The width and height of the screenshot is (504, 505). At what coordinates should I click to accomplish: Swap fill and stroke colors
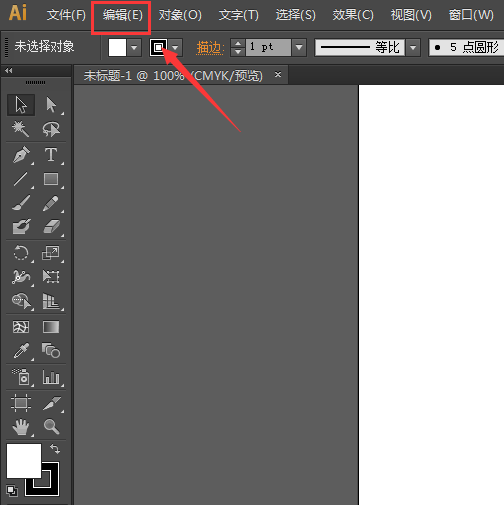(x=55, y=449)
